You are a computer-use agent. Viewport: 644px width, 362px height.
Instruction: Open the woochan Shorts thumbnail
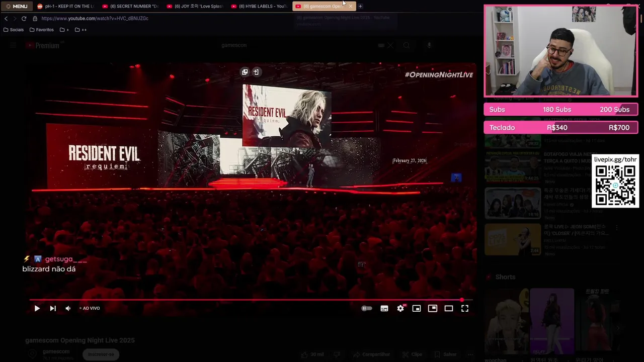[506, 321]
